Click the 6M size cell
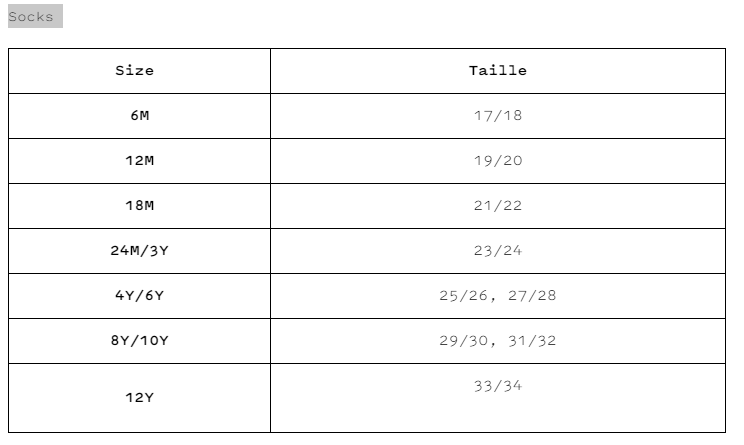This screenshot has width=744, height=445. pos(139,116)
